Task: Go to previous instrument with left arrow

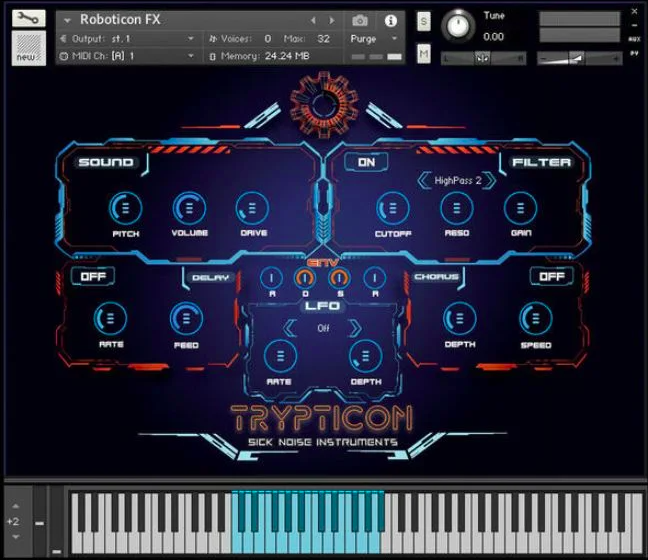Action: click(313, 20)
